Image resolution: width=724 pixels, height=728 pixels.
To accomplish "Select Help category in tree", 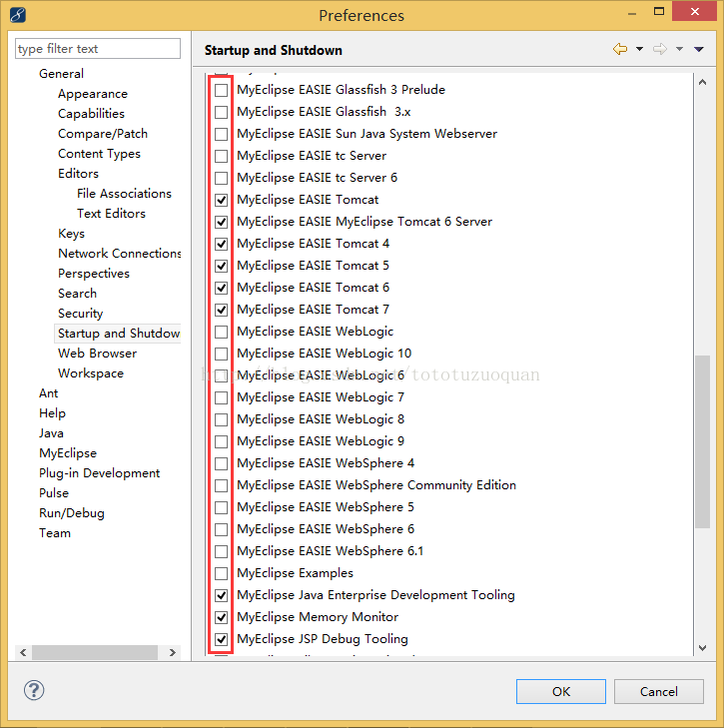I will click(52, 413).
